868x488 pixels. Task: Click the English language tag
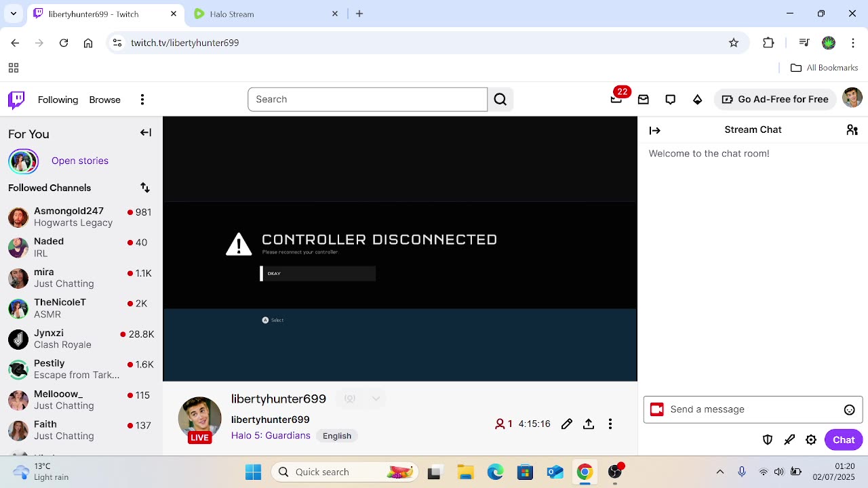click(337, 436)
